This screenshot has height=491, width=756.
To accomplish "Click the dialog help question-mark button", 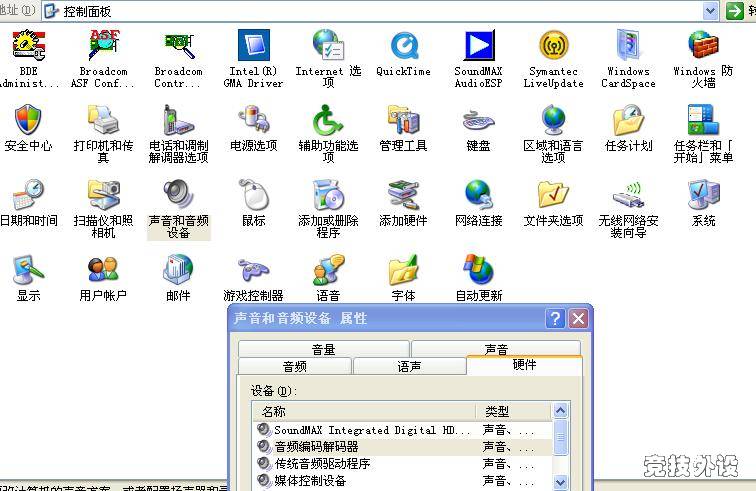I will pos(555,318).
